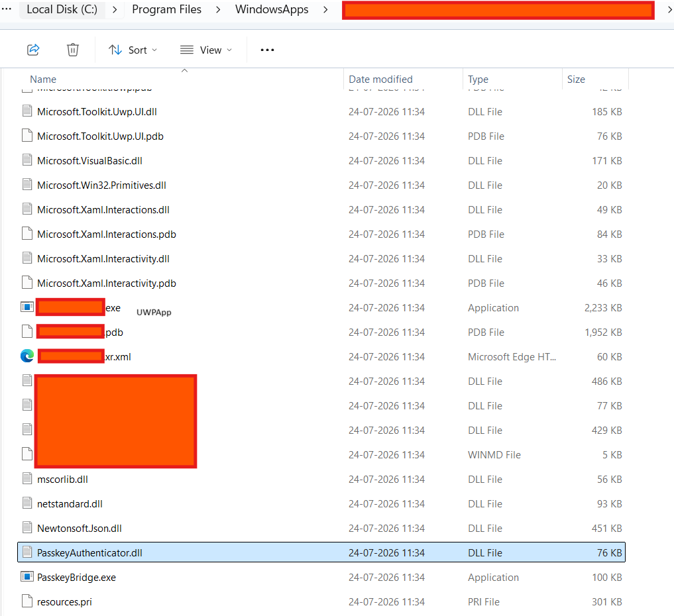Screen dimensions: 674x616
Task: Sort by the Name column header
Action: coord(43,79)
